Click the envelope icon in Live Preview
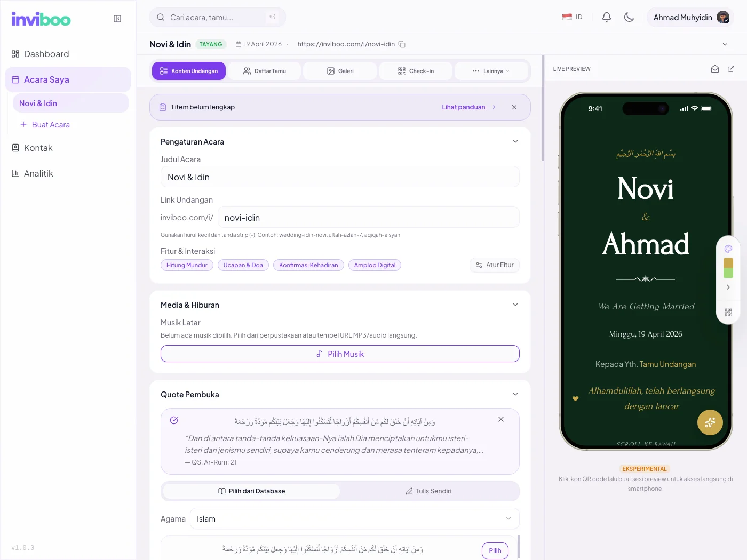Image resolution: width=747 pixels, height=560 pixels. point(715,69)
